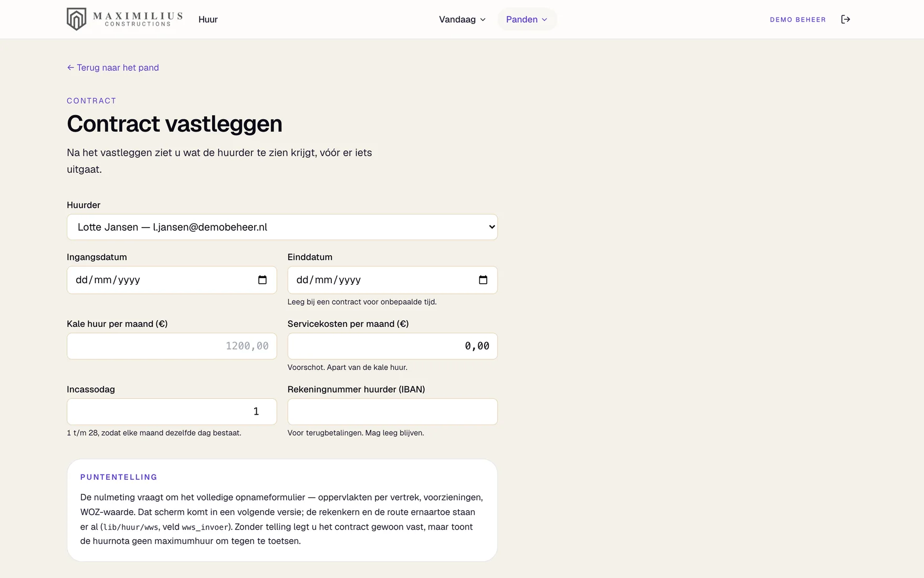Open the Huur section link

[208, 19]
